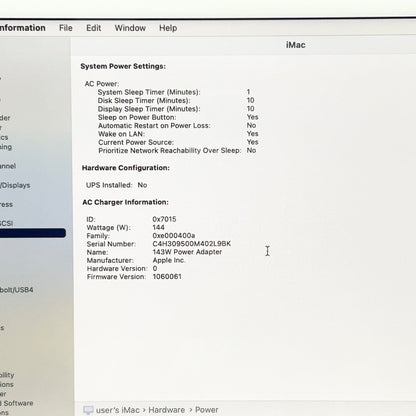The width and height of the screenshot is (416, 416).
Task: Open the File menu
Action: (x=66, y=28)
